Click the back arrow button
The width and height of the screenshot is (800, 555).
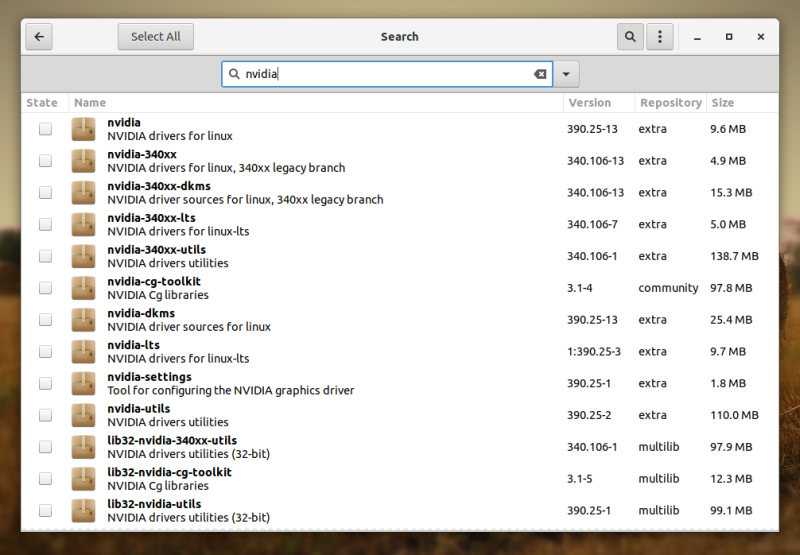click(39, 37)
